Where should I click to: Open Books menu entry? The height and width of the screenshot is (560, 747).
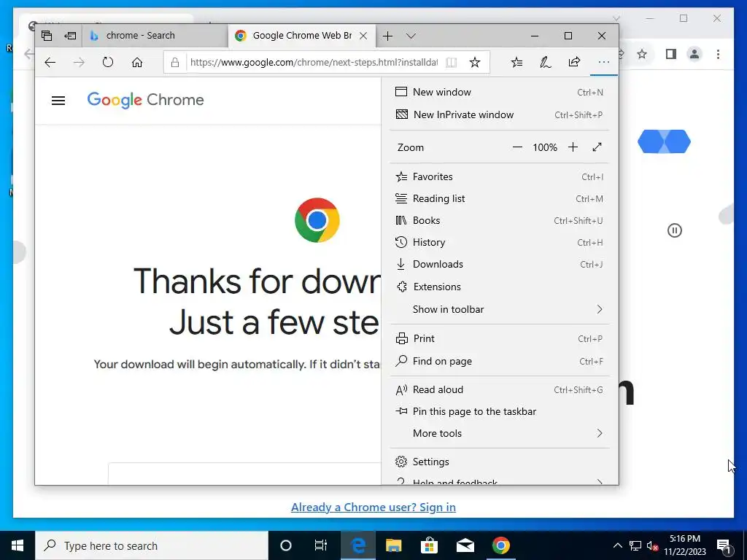pyautogui.click(x=499, y=220)
